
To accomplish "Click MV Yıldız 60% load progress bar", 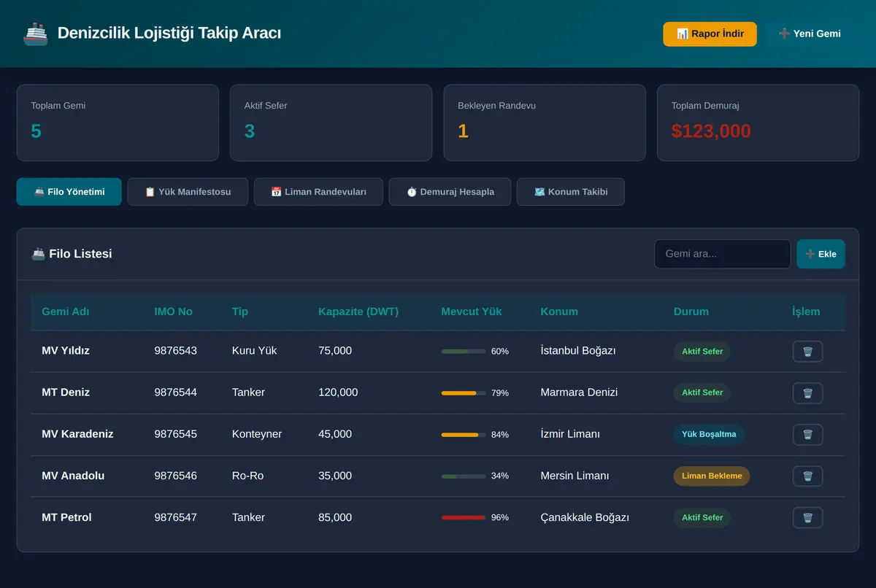I will point(464,352).
